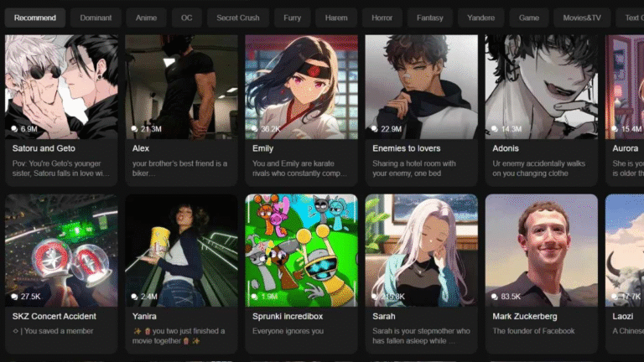Open the SKZ Concert Accident title link
644x362 pixels.
(55, 317)
